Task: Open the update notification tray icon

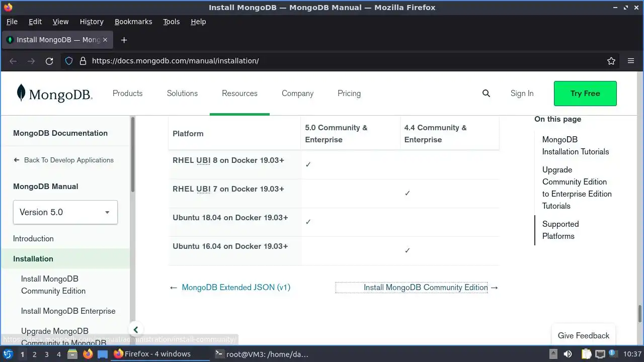Action: click(x=614, y=354)
